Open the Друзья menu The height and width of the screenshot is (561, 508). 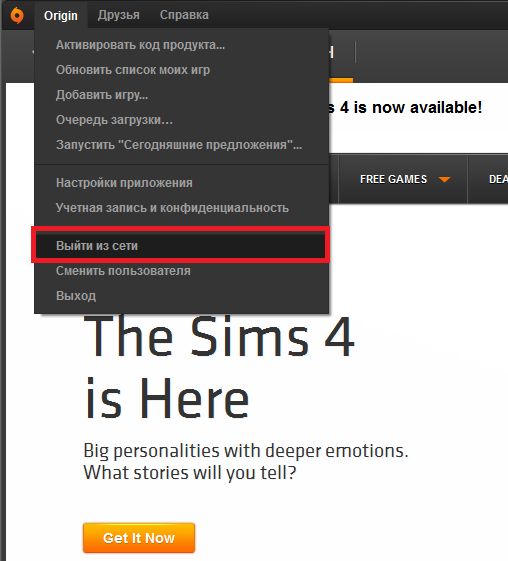(119, 15)
